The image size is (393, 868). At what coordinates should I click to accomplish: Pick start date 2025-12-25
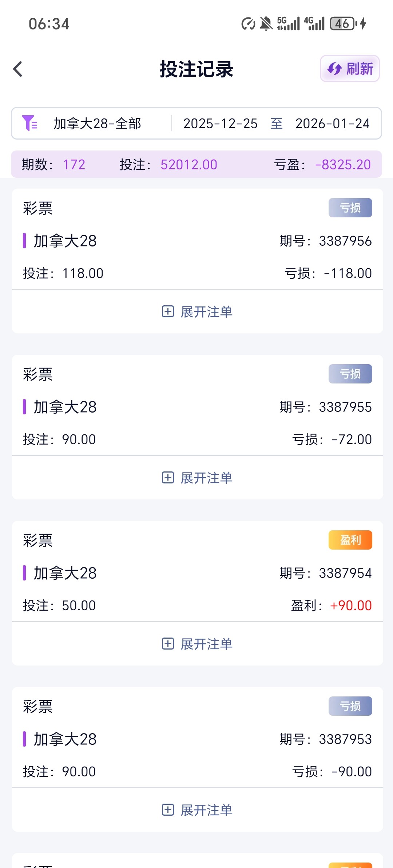(220, 124)
